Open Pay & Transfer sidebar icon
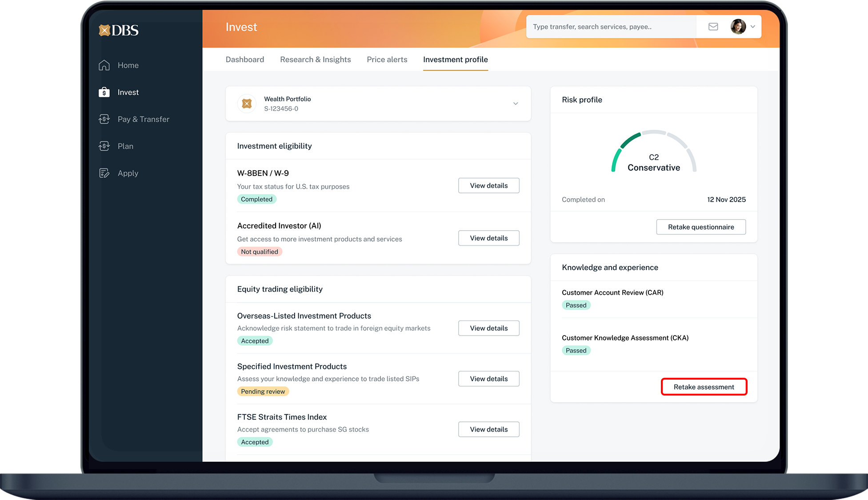 pyautogui.click(x=104, y=119)
